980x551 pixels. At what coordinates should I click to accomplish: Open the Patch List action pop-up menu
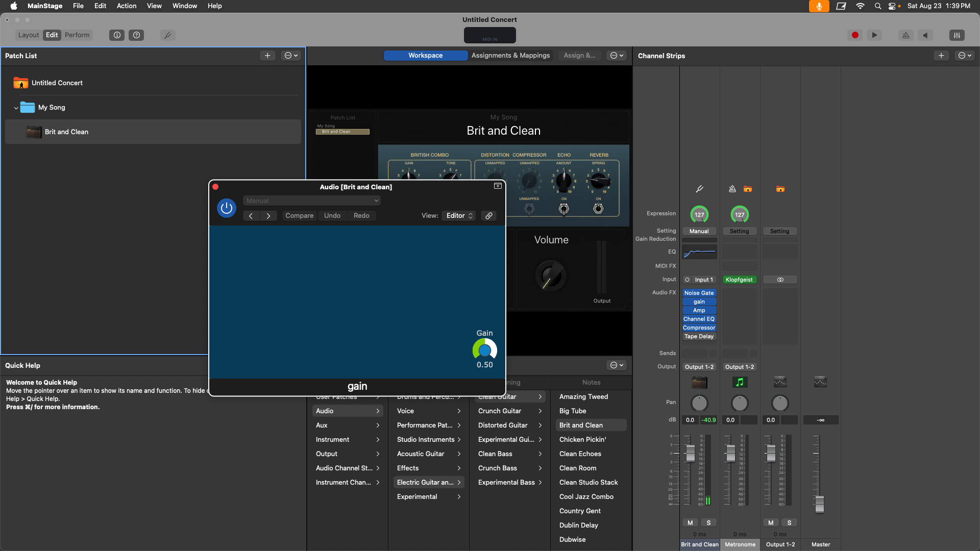pyautogui.click(x=291, y=56)
